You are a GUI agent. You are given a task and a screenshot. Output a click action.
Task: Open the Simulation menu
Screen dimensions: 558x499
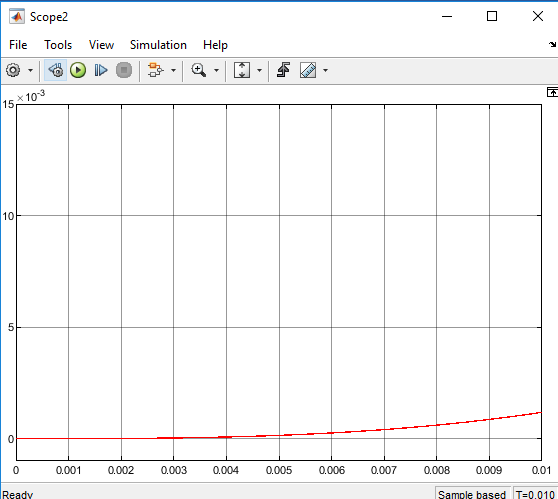[x=158, y=45]
